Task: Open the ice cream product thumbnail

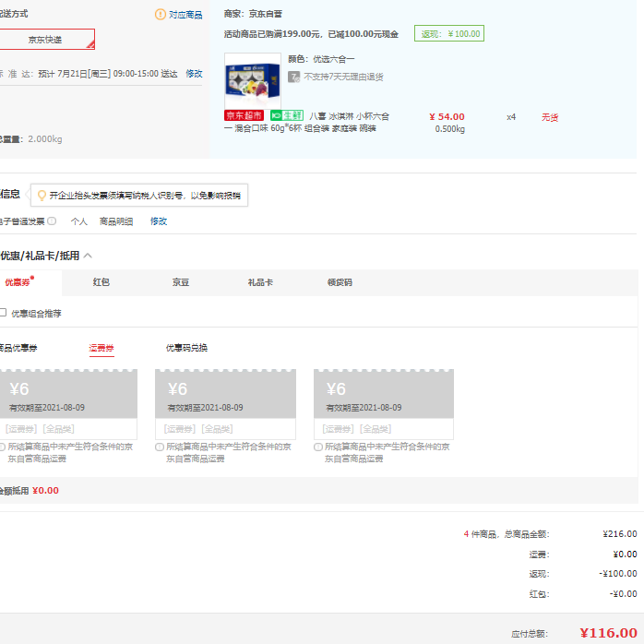Action: [253, 81]
